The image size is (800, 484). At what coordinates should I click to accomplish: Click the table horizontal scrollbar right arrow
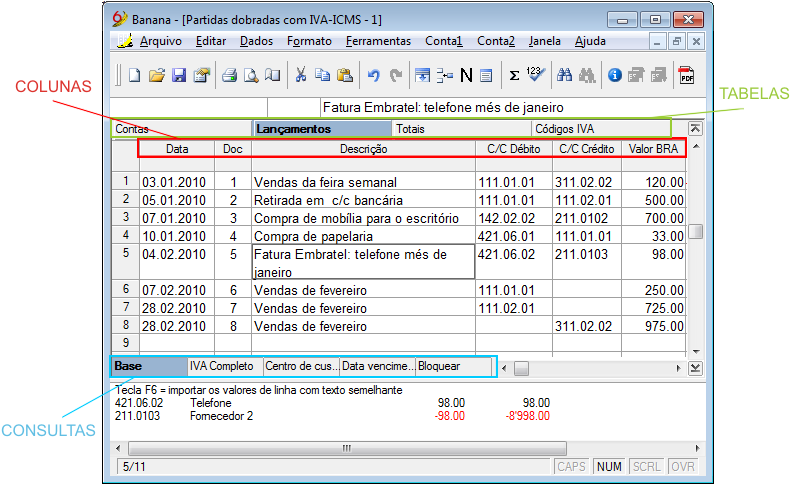pyautogui.click(x=678, y=368)
